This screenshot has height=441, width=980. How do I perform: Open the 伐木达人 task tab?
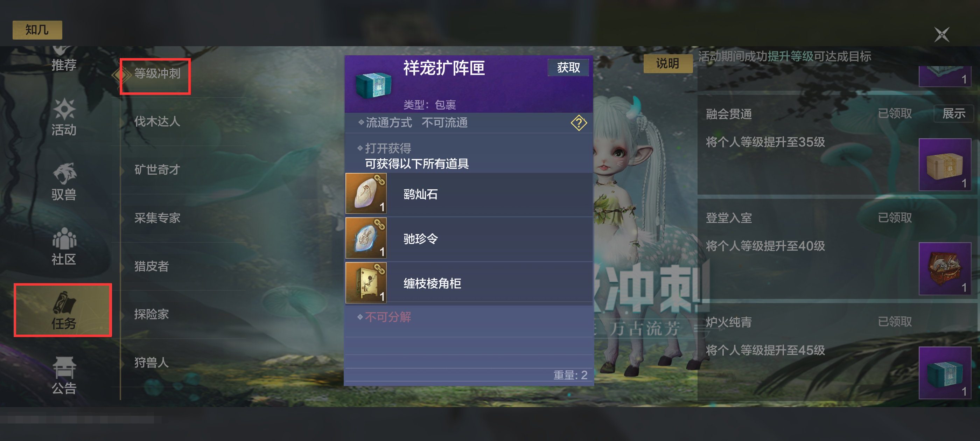[x=157, y=121]
